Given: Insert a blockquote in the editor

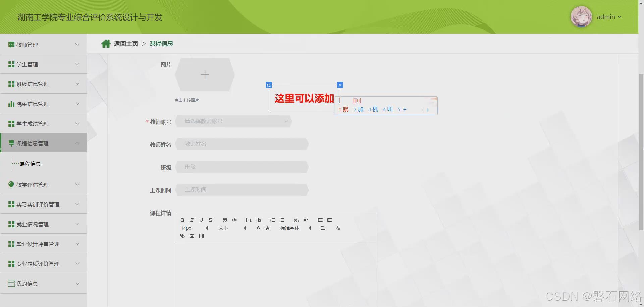Looking at the screenshot, I should coord(225,220).
